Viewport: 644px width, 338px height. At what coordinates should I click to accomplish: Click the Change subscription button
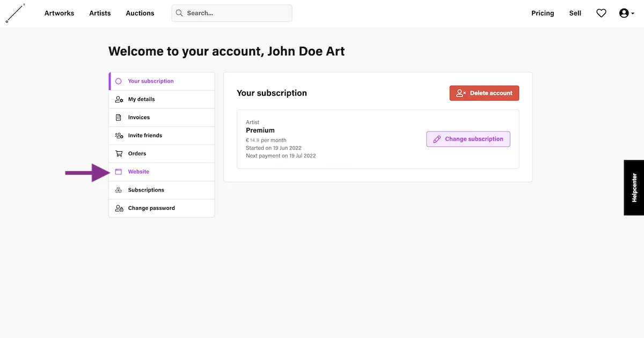click(468, 139)
